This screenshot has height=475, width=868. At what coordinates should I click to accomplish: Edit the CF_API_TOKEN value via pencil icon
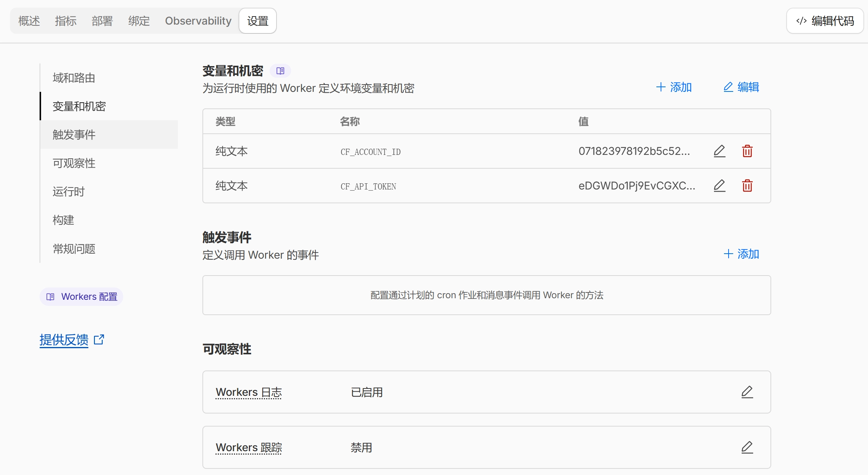719,186
